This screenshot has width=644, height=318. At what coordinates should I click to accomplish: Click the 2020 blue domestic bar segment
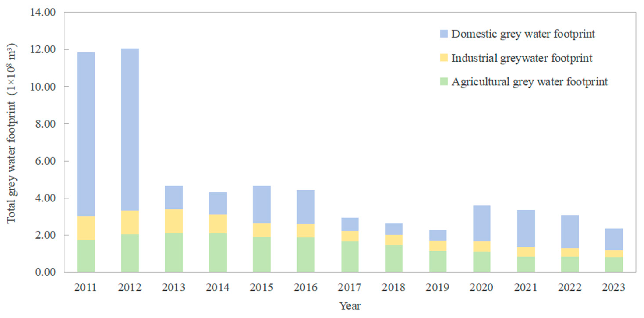(x=482, y=223)
